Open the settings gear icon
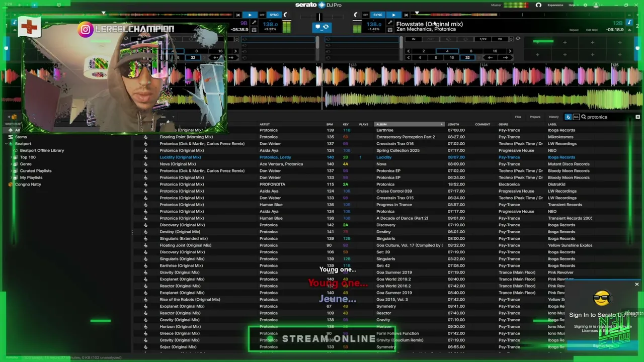This screenshot has width=644, height=362. click(585, 5)
